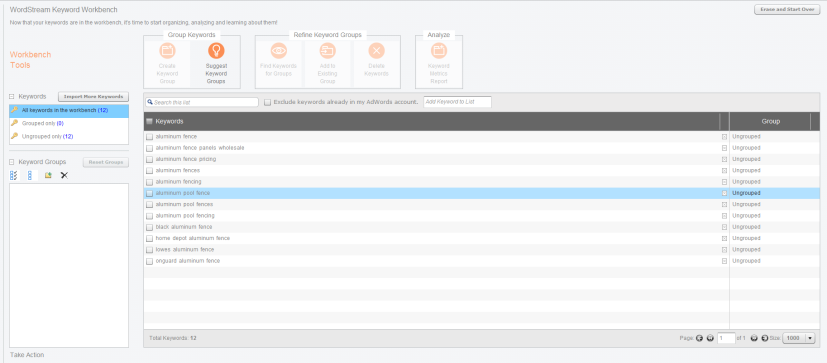Jump to the last page in pagination
Viewport: 827px width, 363px height.
[x=764, y=338]
